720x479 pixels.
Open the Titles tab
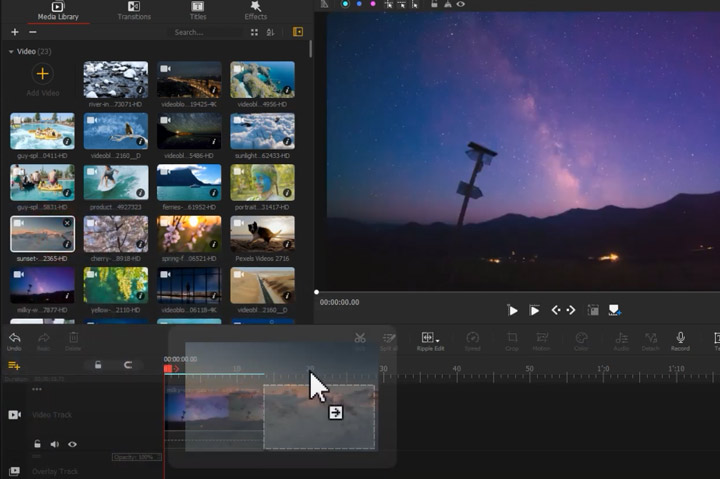(198, 11)
